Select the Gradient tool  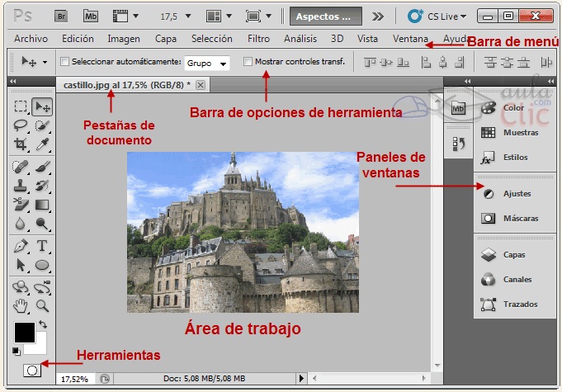point(42,205)
